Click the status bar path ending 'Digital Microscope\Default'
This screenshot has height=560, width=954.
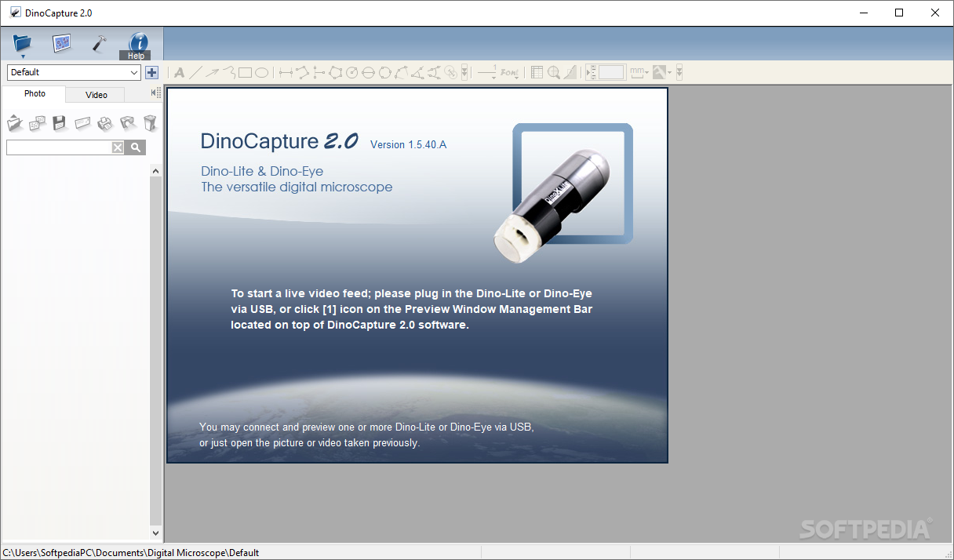click(131, 553)
